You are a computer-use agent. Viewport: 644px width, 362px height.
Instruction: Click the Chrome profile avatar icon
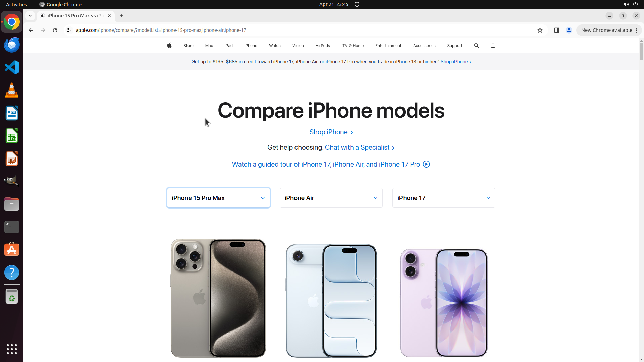coord(569,30)
